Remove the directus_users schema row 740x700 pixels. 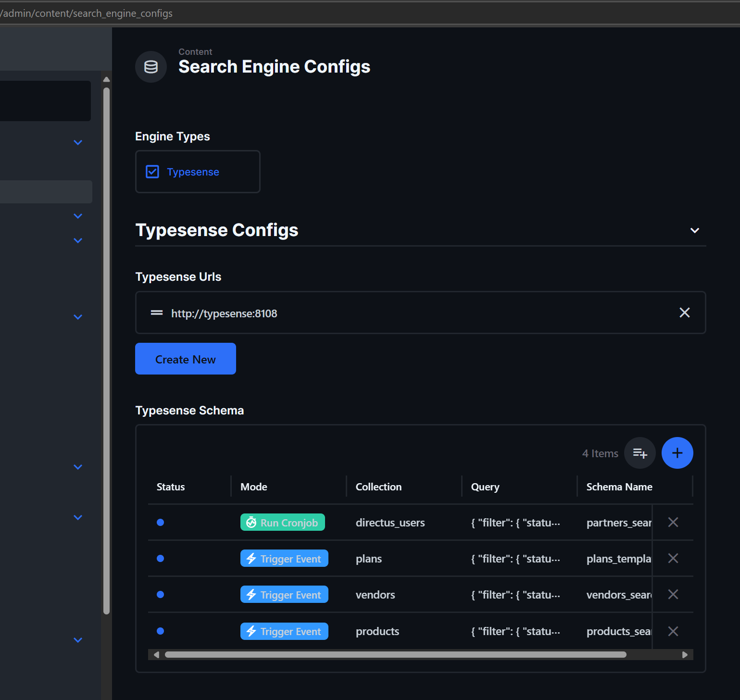point(673,522)
